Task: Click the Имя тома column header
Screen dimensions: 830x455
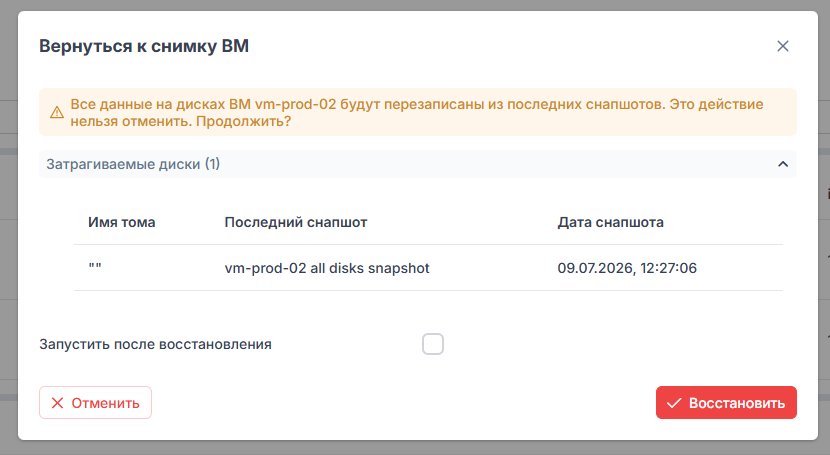Action: [x=121, y=222]
